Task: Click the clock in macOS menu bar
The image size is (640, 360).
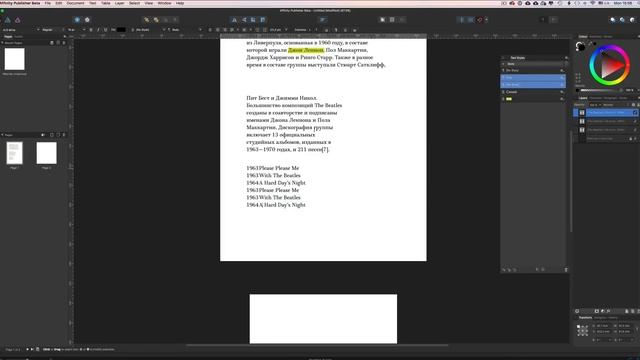Action: (x=623, y=3)
